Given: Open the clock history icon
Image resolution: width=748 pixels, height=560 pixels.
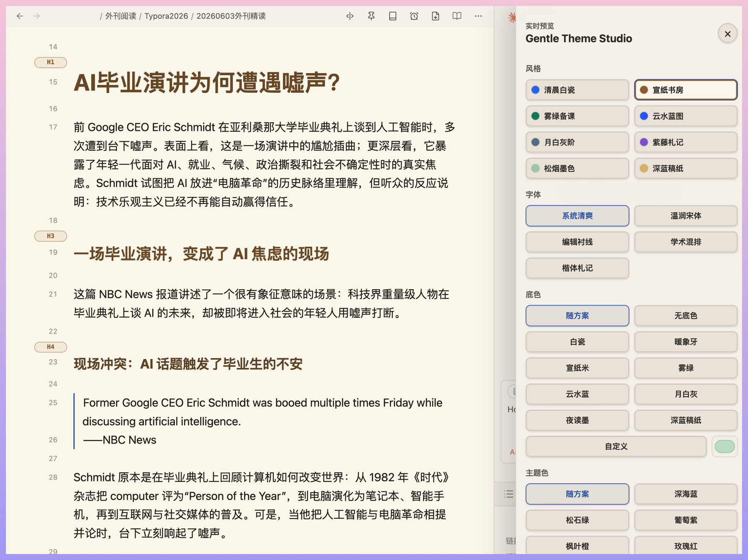Looking at the screenshot, I should [x=414, y=16].
